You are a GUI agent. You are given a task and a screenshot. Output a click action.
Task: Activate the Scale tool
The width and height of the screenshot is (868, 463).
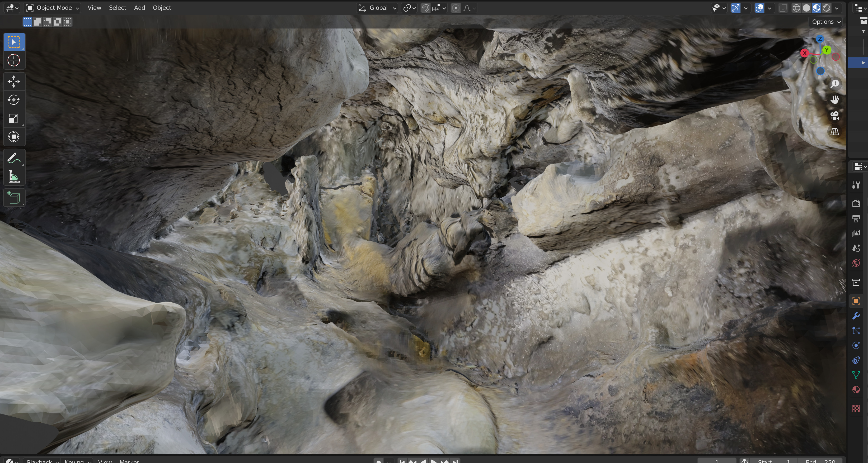tap(14, 118)
